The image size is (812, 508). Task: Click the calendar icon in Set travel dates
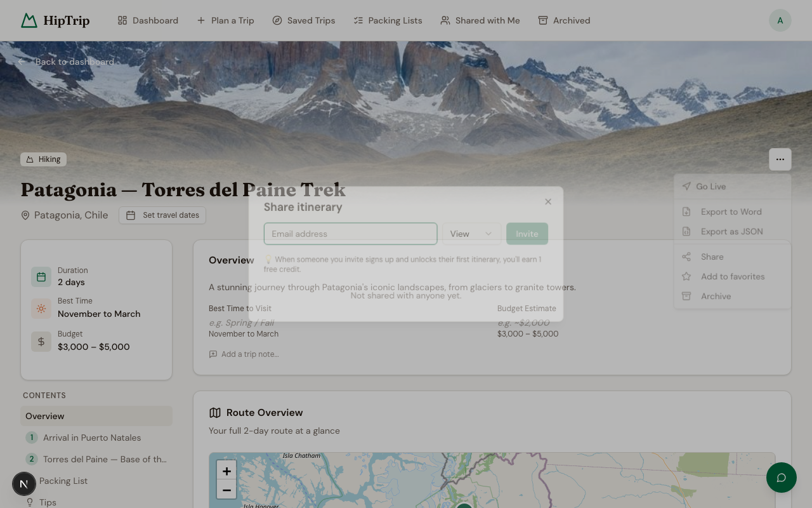[x=131, y=215]
